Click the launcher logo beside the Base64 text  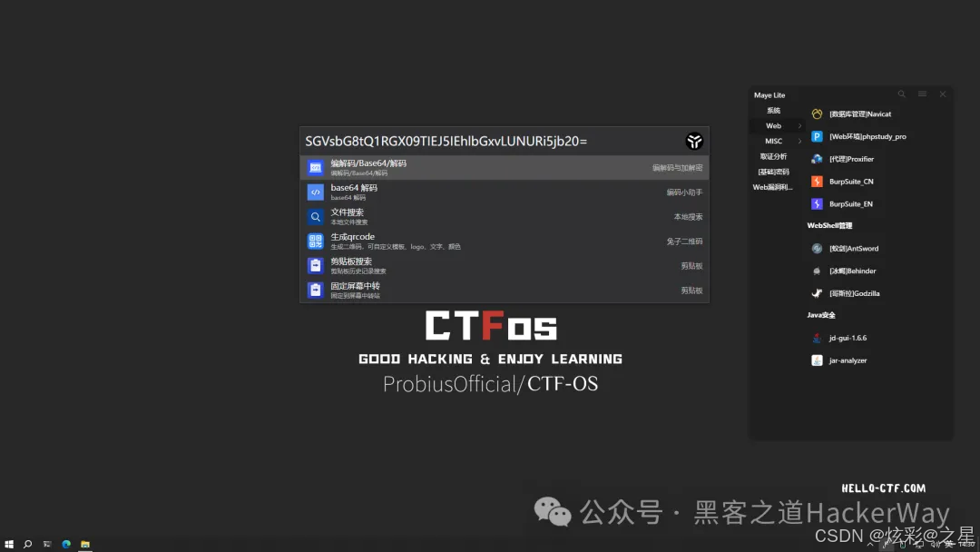(693, 141)
